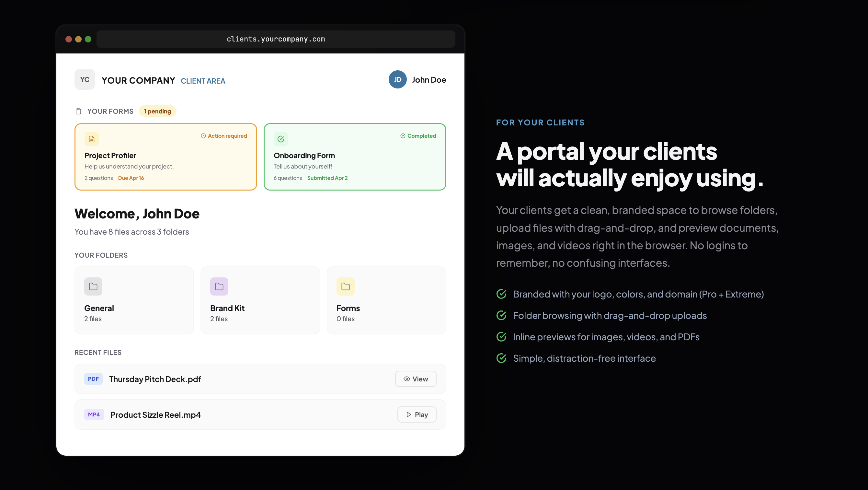Viewport: 868px width, 490px height.
Task: Click the Client Area link
Action: (203, 81)
